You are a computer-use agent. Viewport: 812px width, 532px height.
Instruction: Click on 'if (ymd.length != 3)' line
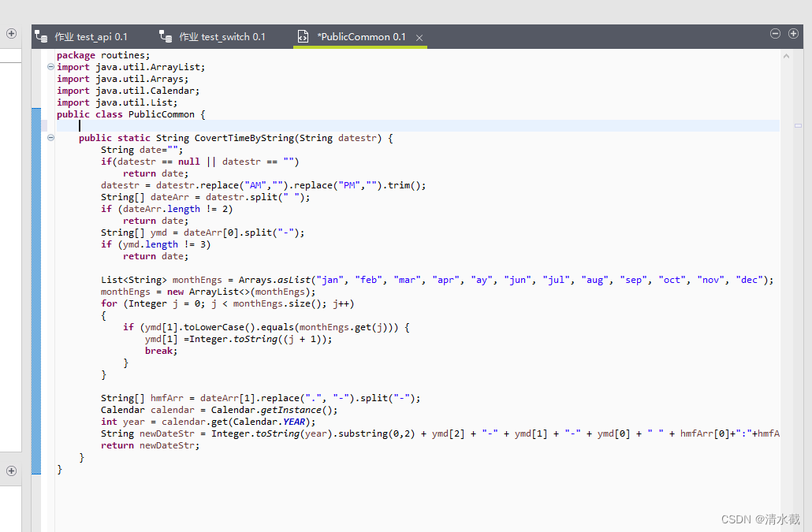(x=156, y=245)
